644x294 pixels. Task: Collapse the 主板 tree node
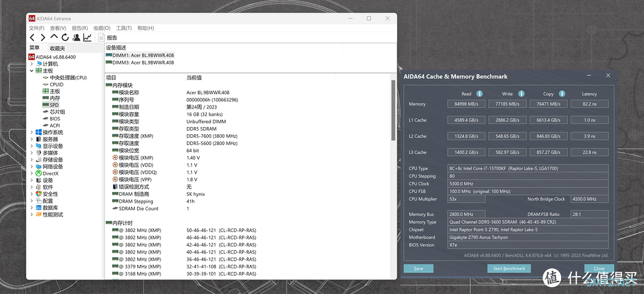coord(32,70)
